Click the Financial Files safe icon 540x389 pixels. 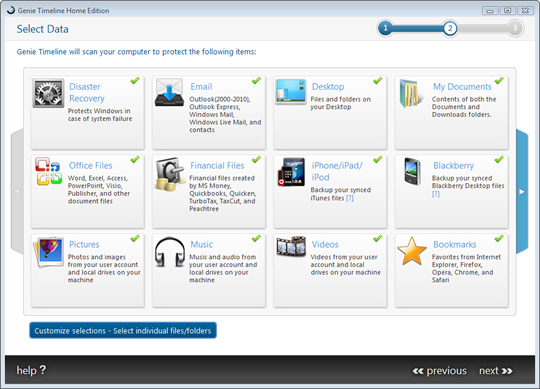click(170, 174)
